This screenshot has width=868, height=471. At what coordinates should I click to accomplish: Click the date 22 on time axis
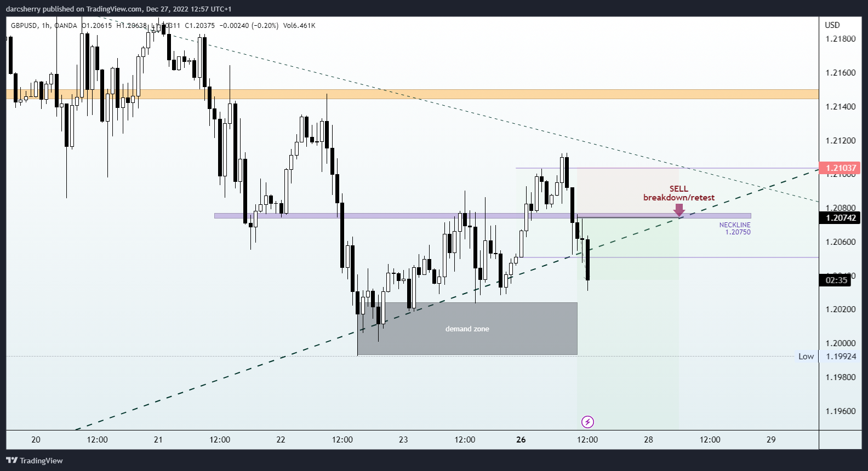tap(281, 440)
